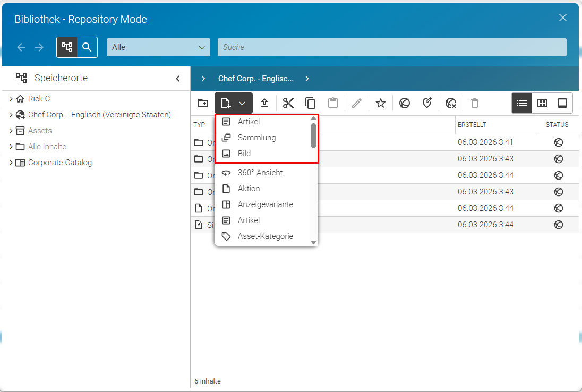Click the publish globe icon in toolbar
Image resolution: width=582 pixels, height=392 pixels.
pyautogui.click(x=405, y=103)
